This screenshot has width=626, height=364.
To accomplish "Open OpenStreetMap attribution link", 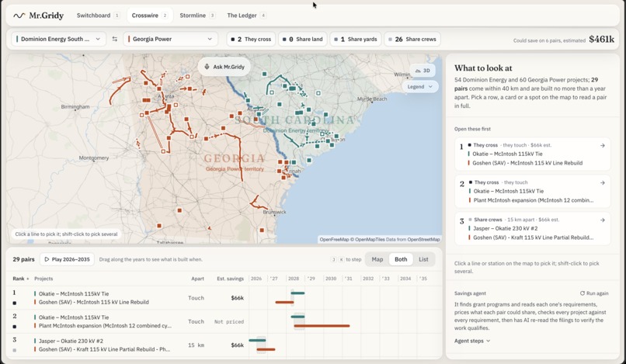I will (x=423, y=240).
